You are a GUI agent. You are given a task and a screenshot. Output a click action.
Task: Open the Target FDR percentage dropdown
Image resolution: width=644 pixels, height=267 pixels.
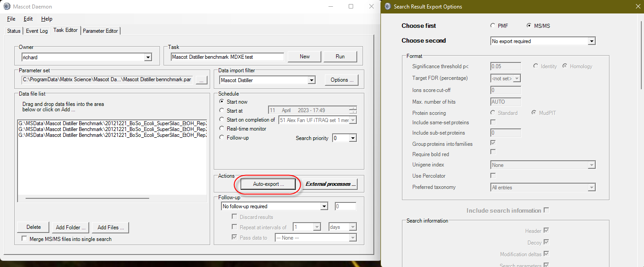[506, 78]
